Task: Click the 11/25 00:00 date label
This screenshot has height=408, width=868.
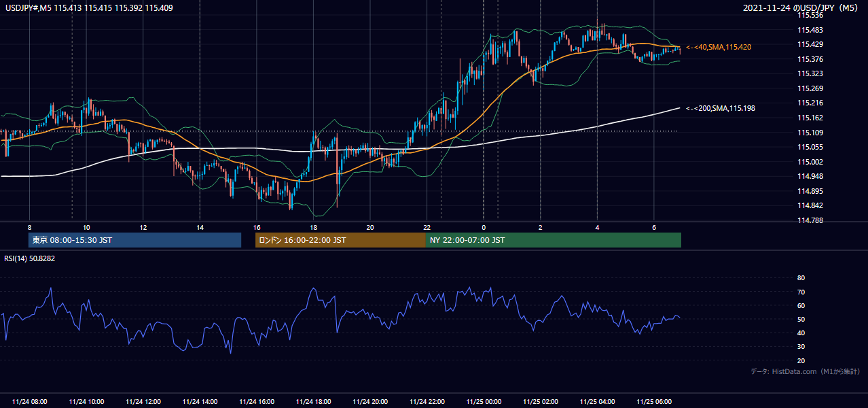Action: click(x=484, y=402)
